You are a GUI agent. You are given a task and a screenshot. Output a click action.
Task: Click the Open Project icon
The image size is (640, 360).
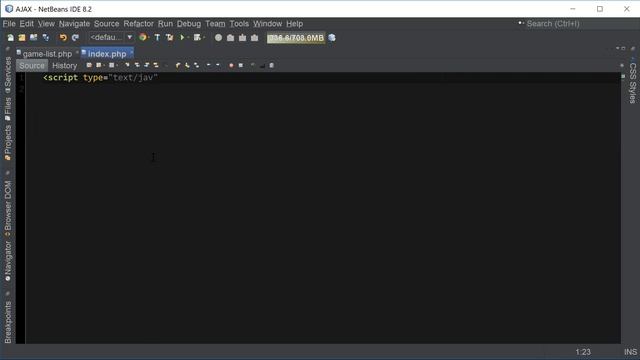coord(33,38)
